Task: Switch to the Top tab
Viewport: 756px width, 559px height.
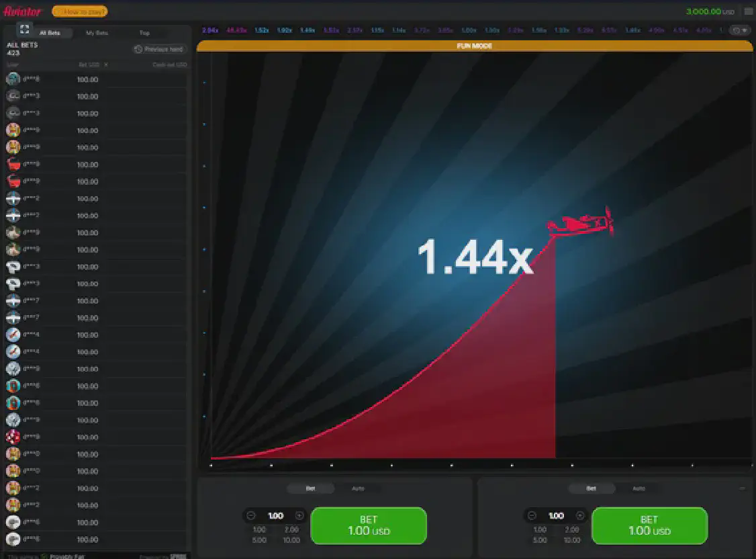Action: 144,33
